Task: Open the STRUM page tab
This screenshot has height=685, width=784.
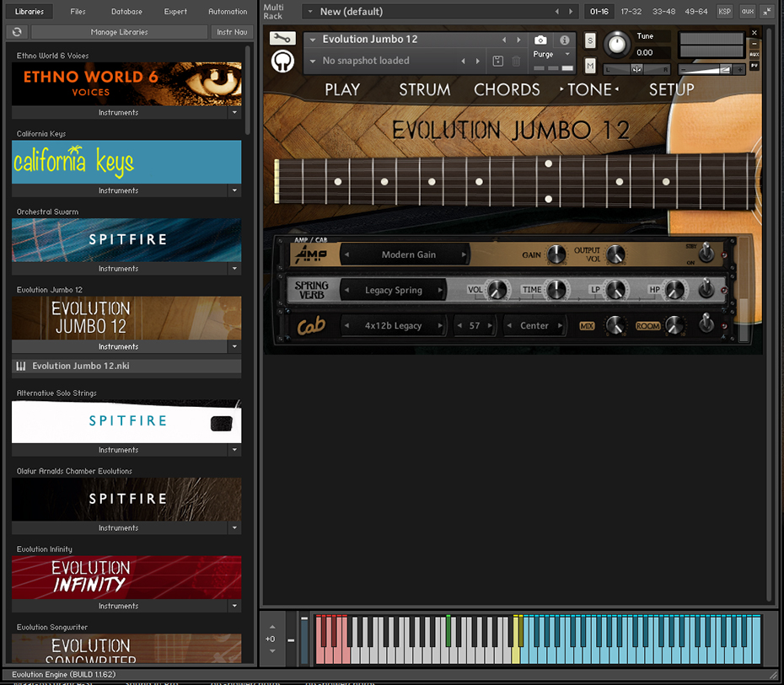Action: 425,89
